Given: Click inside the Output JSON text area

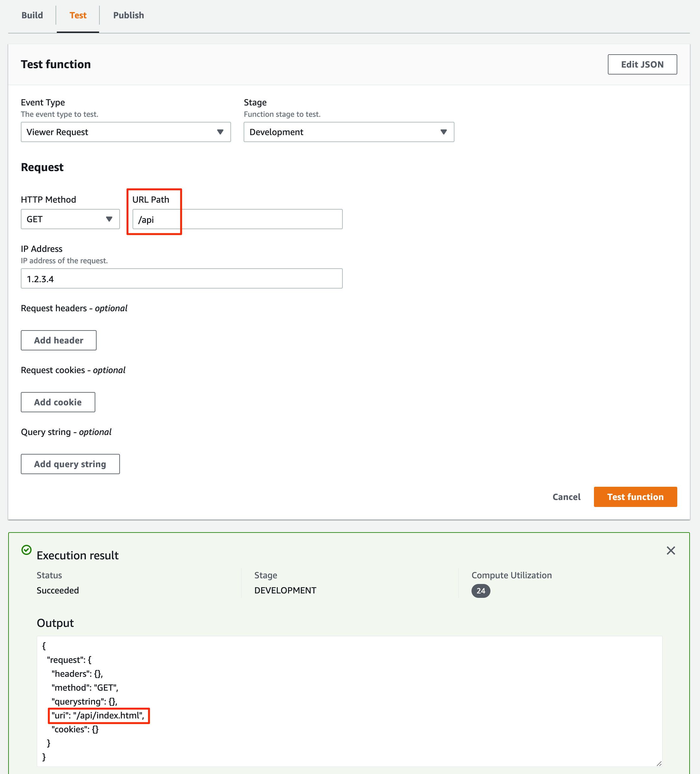Looking at the screenshot, I should coord(349,701).
